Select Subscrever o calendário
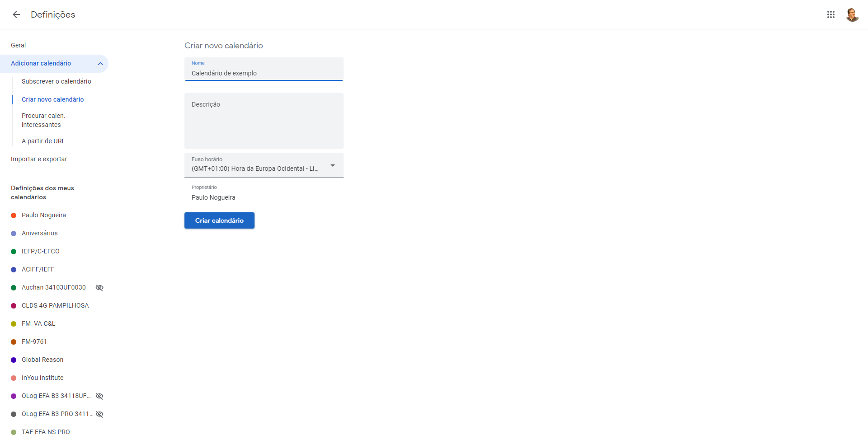868x435 pixels. coord(57,81)
